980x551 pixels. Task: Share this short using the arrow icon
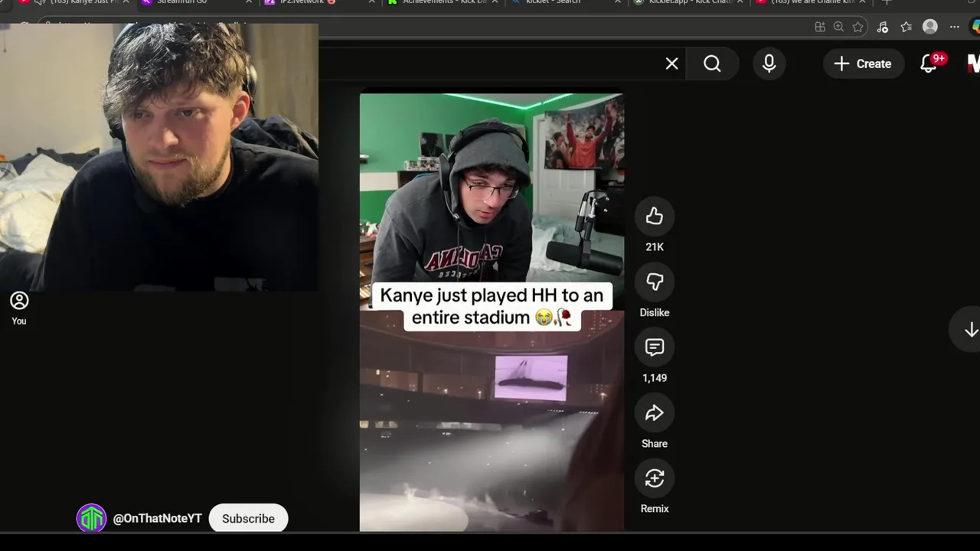pyautogui.click(x=654, y=413)
